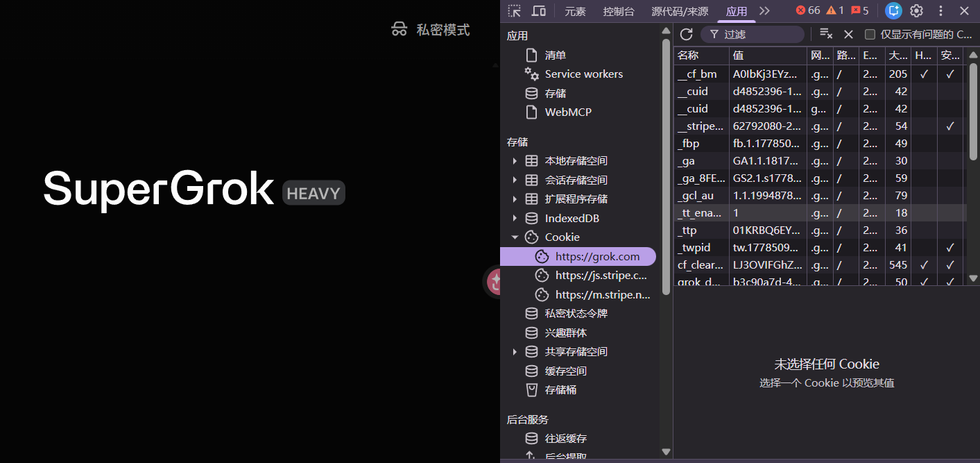Select the _ga cookie name cell

(x=701, y=160)
